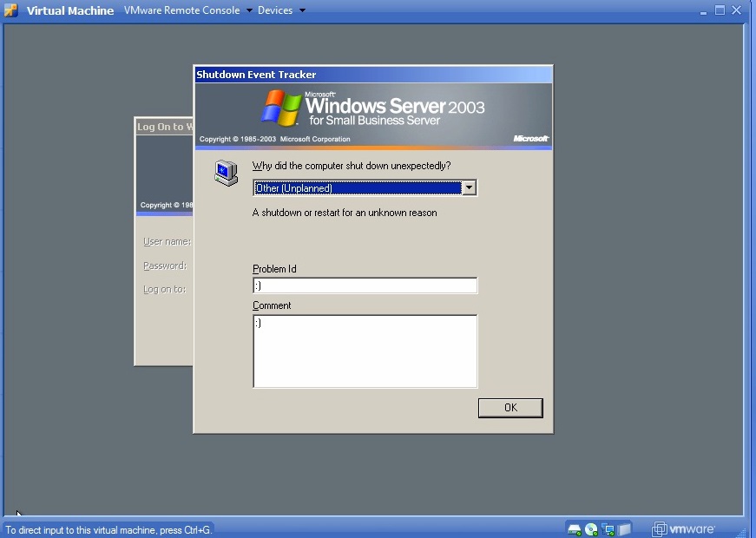
Task: Click the 'Why did the computer shut down unexpectedly?' label
Action: (x=352, y=166)
